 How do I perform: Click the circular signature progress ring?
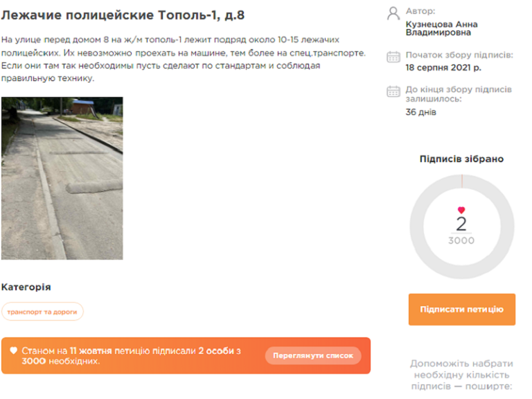pos(462,227)
